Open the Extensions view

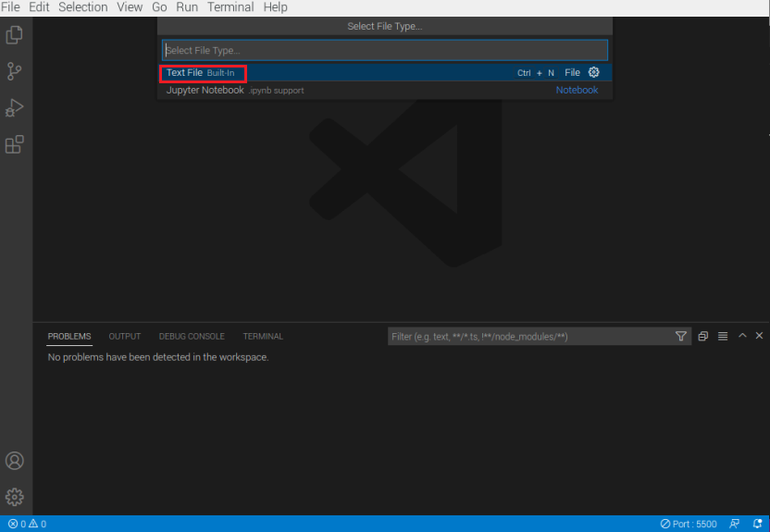pos(15,144)
